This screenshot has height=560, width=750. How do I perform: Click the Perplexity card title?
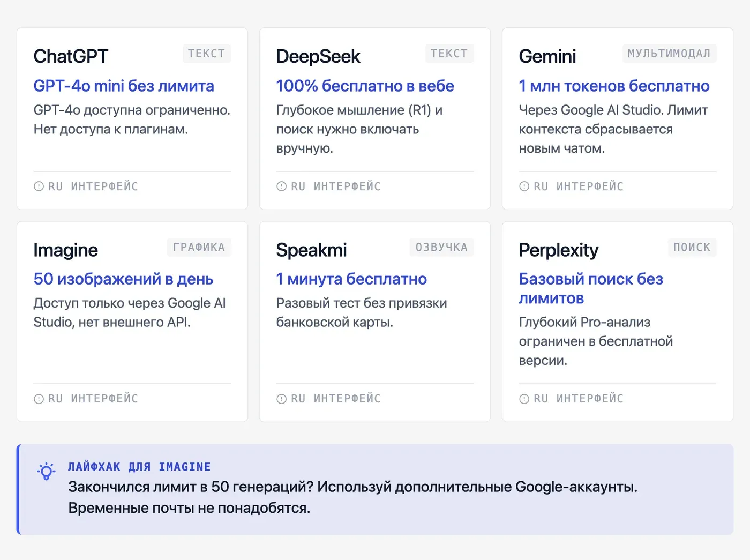559,250
